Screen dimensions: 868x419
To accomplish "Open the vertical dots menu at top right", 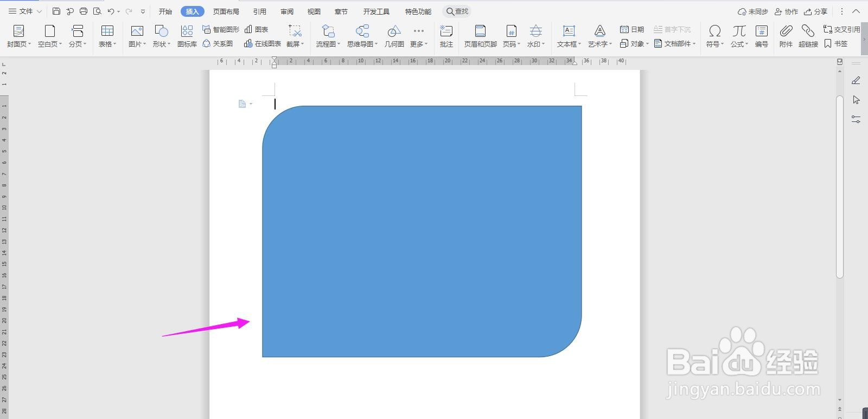I will (x=842, y=11).
